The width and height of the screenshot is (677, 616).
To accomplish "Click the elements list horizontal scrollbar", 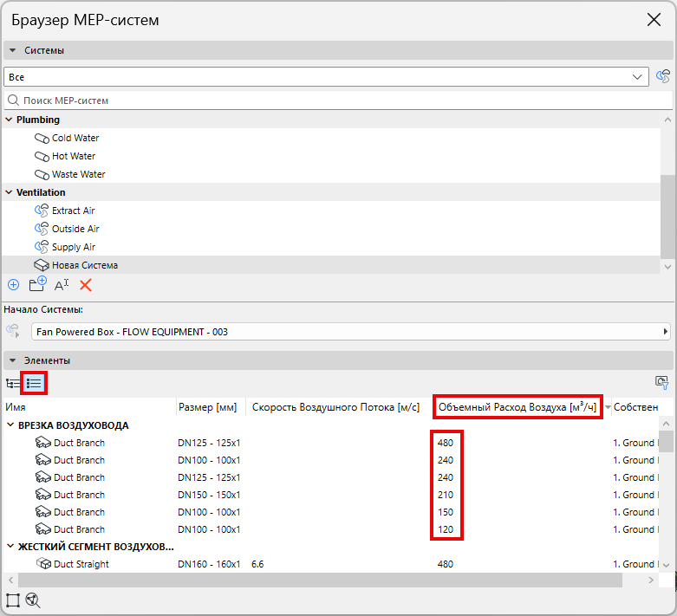I will pos(320,580).
